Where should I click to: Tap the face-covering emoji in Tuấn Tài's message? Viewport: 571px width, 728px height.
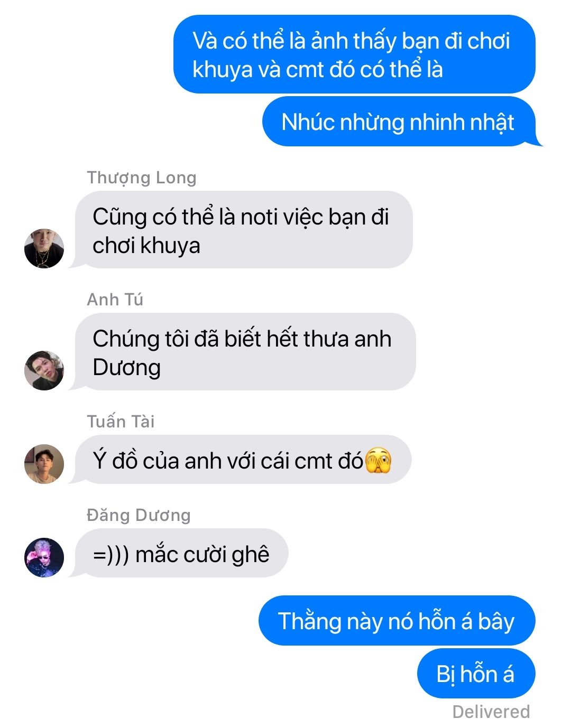click(x=378, y=460)
